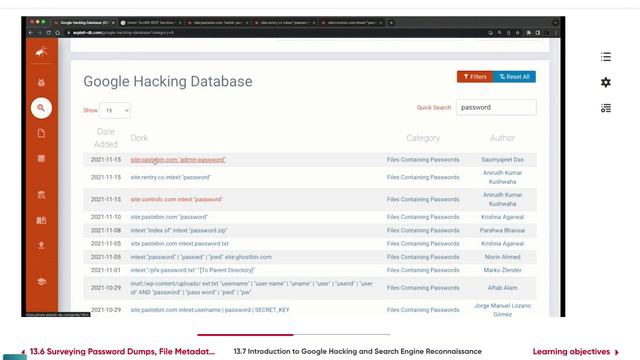640x360 pixels.
Task: Click the browser extensions puzzle icon
Action: pyautogui.click(x=529, y=33)
